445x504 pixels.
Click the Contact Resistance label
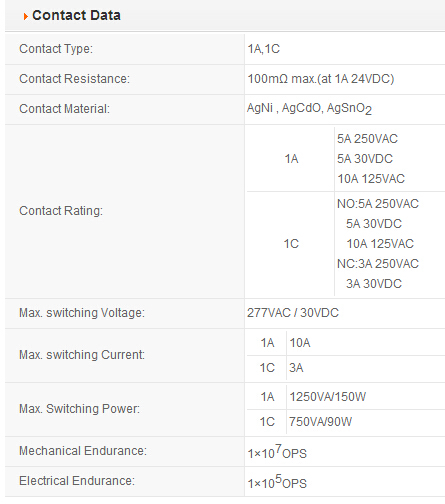click(x=74, y=79)
